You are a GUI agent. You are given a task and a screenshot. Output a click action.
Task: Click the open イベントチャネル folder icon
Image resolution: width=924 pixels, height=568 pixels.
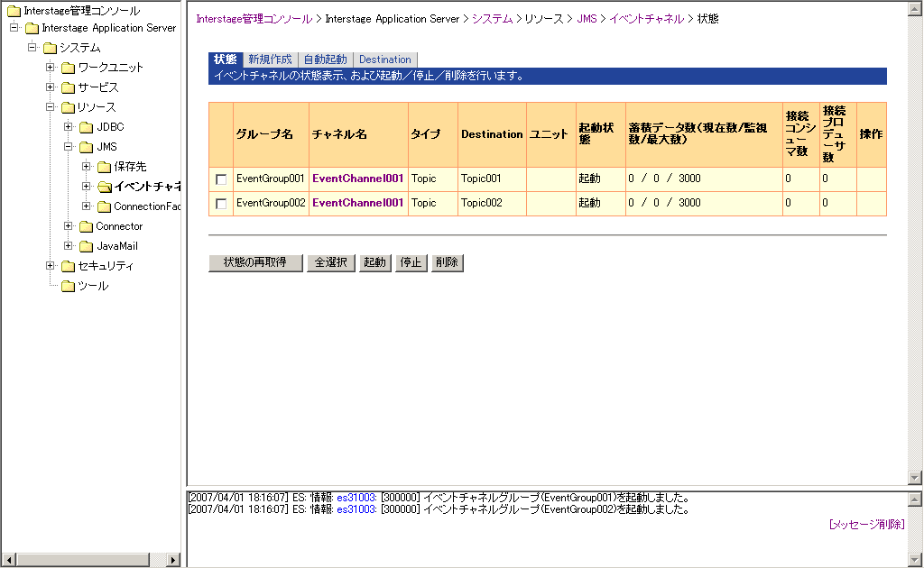105,187
